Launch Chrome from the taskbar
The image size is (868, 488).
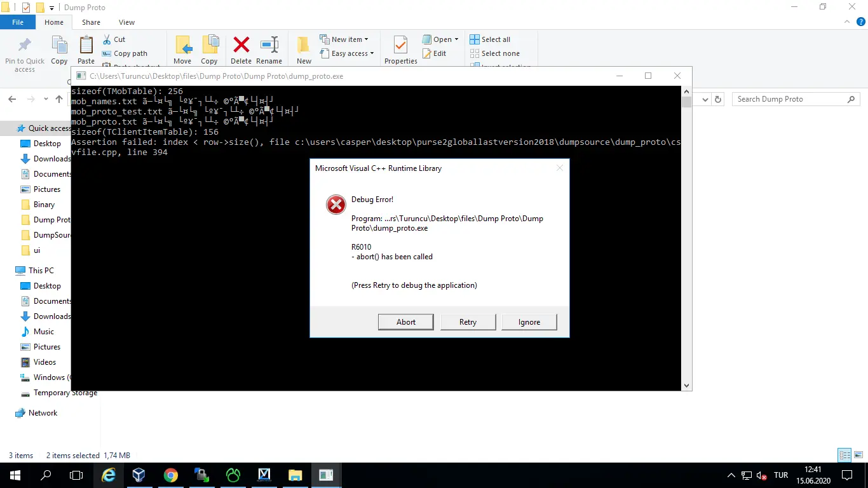(x=170, y=475)
